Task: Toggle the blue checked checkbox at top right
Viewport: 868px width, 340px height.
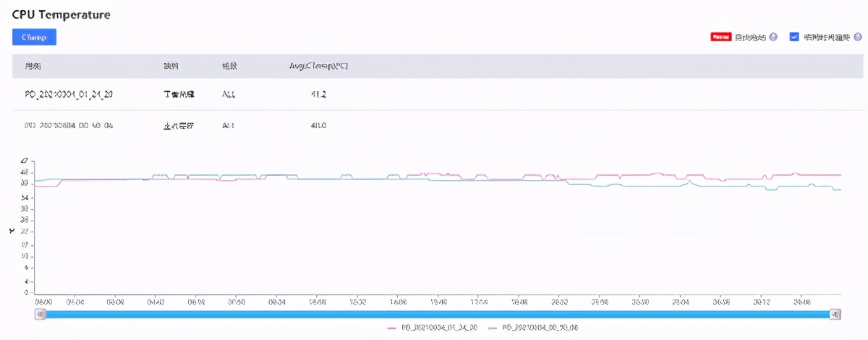Action: point(793,37)
